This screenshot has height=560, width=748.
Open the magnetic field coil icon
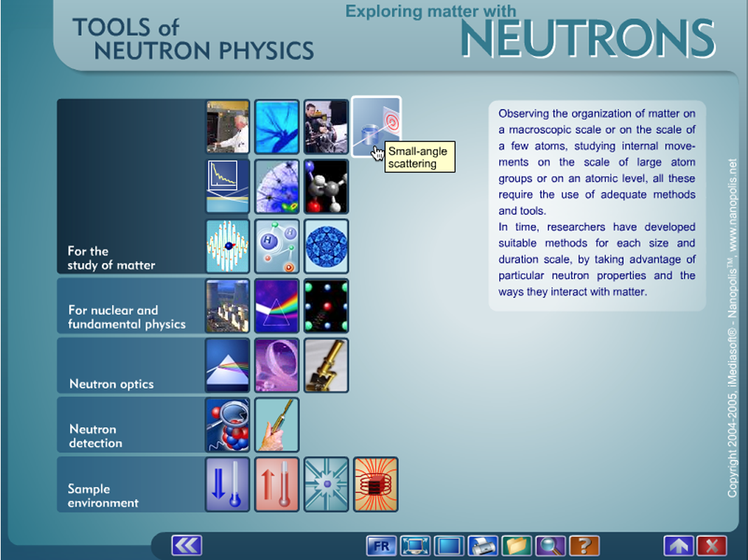pyautogui.click(x=376, y=484)
